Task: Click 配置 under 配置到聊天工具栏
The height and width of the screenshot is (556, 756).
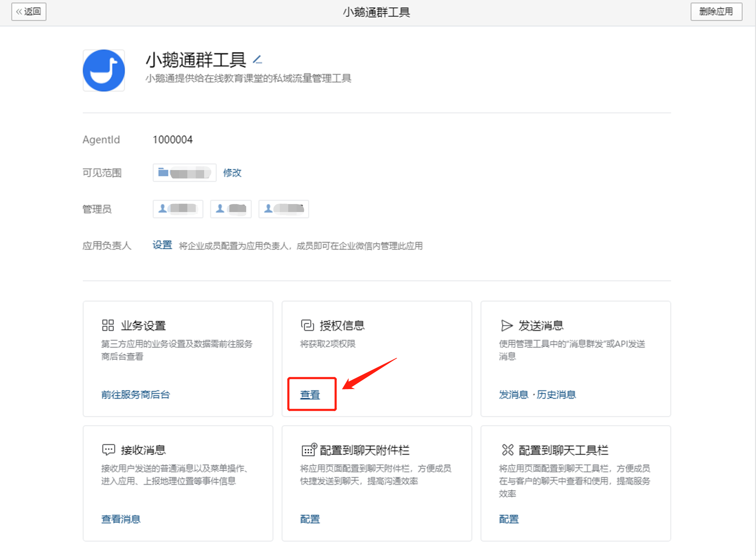Action: coord(509,519)
